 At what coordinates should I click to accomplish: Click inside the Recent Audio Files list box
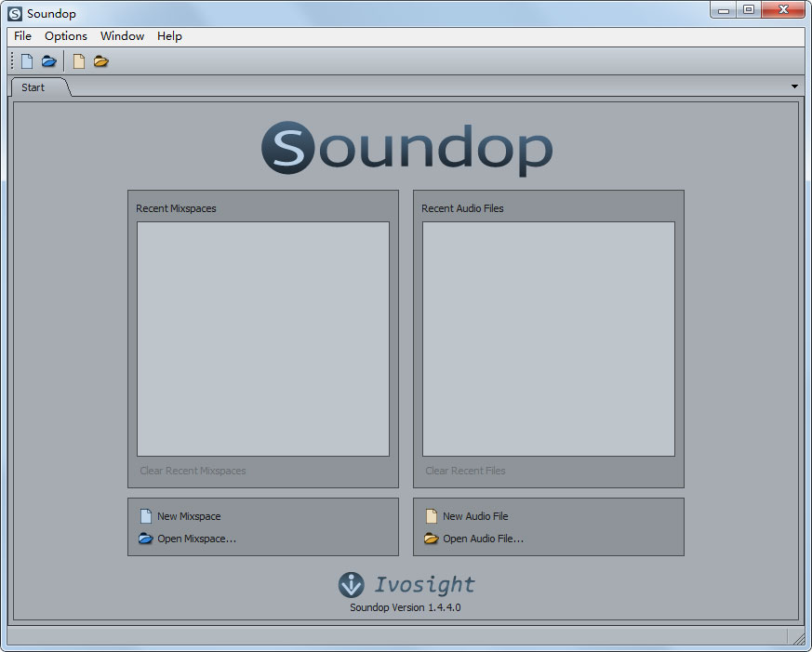[549, 339]
